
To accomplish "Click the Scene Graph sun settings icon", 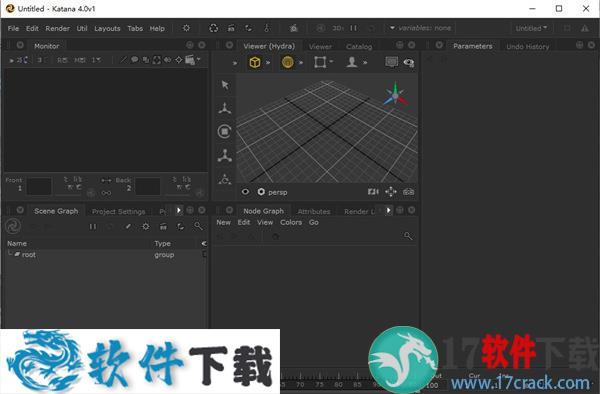I will tap(146, 226).
